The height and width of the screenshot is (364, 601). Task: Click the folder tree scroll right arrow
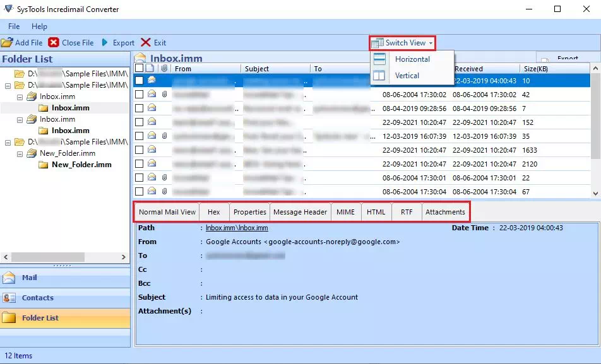[x=124, y=257]
